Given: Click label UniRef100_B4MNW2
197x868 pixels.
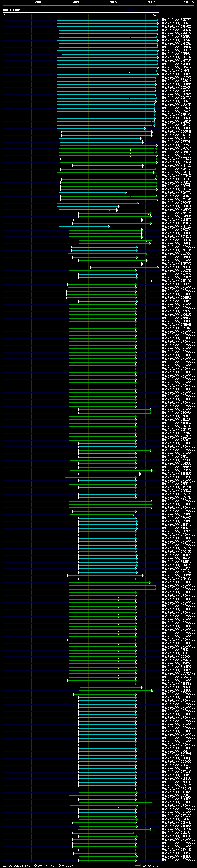Looking at the screenshot, I should [x=177, y=474].
